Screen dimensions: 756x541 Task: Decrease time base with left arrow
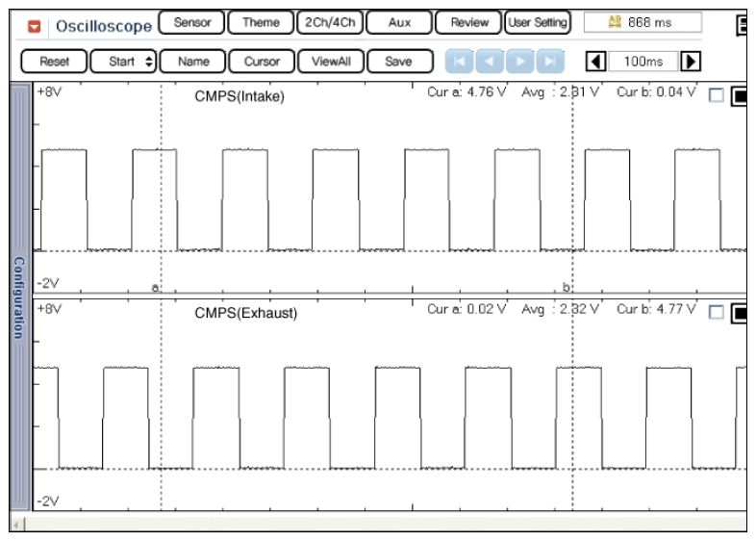pyautogui.click(x=595, y=62)
